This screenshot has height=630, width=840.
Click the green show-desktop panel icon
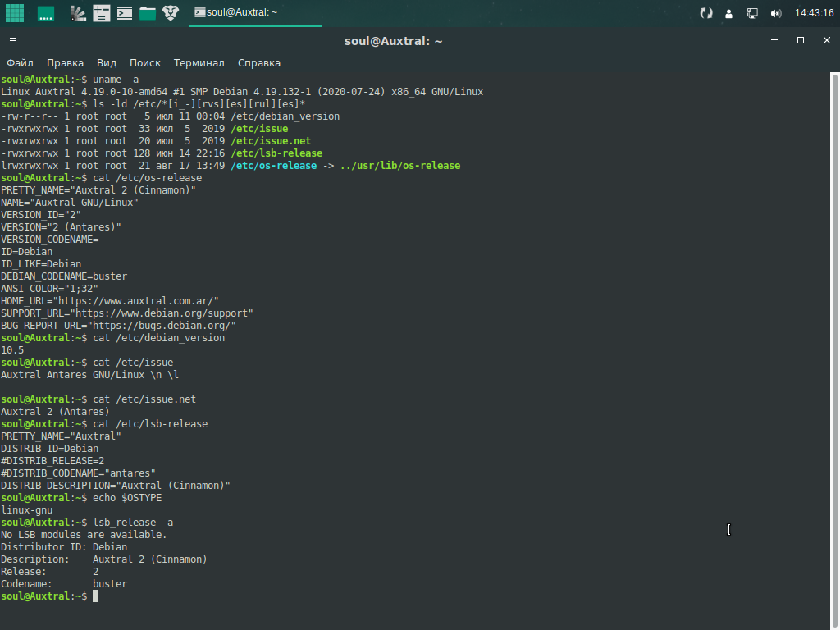(x=46, y=13)
